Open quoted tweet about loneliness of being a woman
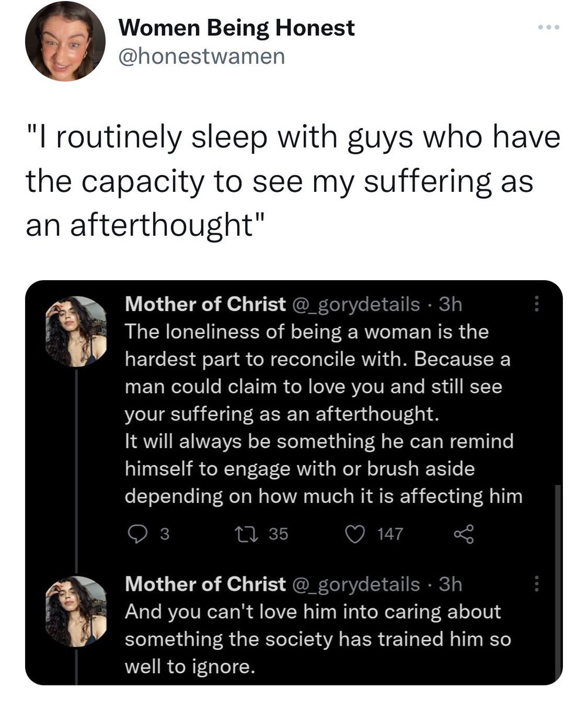Viewport: 588px width, 702px height. (324, 415)
